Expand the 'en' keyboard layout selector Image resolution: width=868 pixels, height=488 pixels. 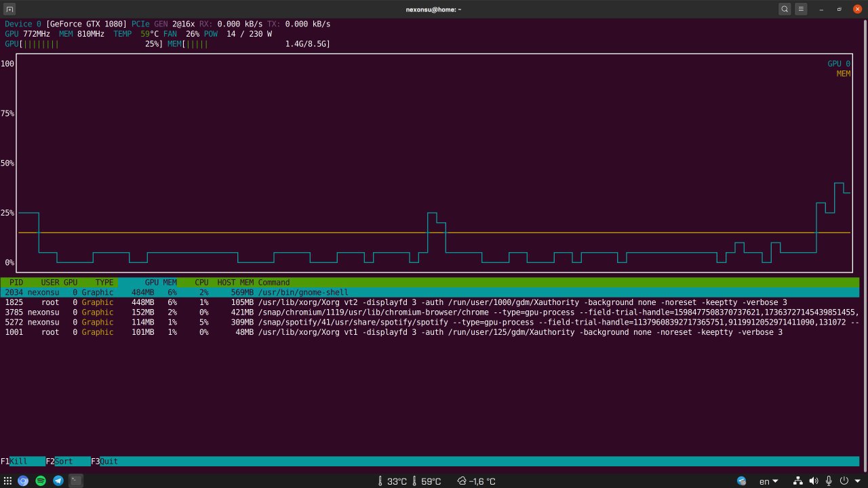(768, 481)
